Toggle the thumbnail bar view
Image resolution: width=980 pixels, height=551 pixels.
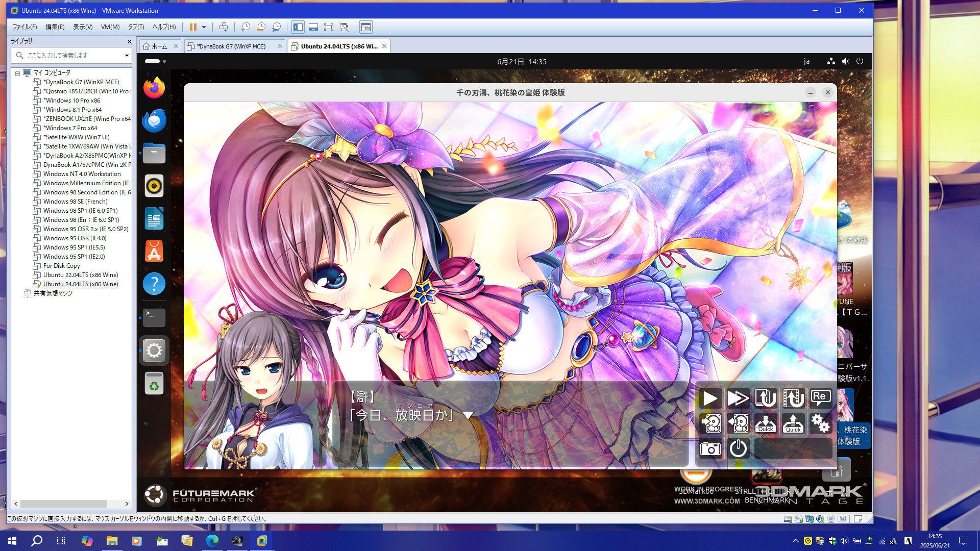[313, 27]
